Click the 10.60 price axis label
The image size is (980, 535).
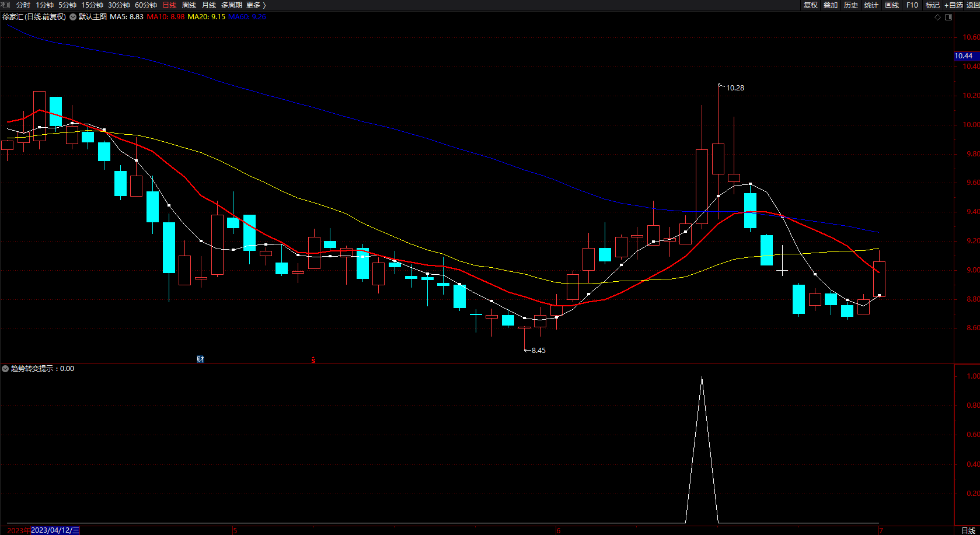(971, 37)
